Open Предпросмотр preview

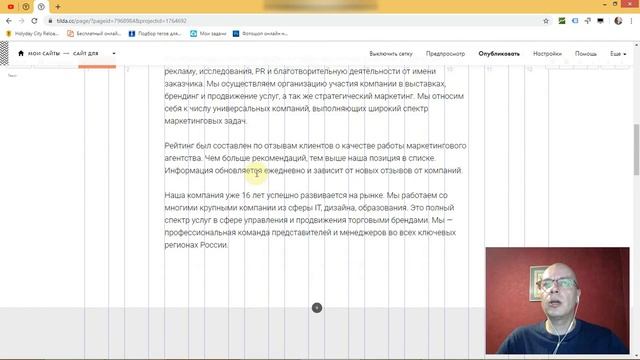click(445, 53)
